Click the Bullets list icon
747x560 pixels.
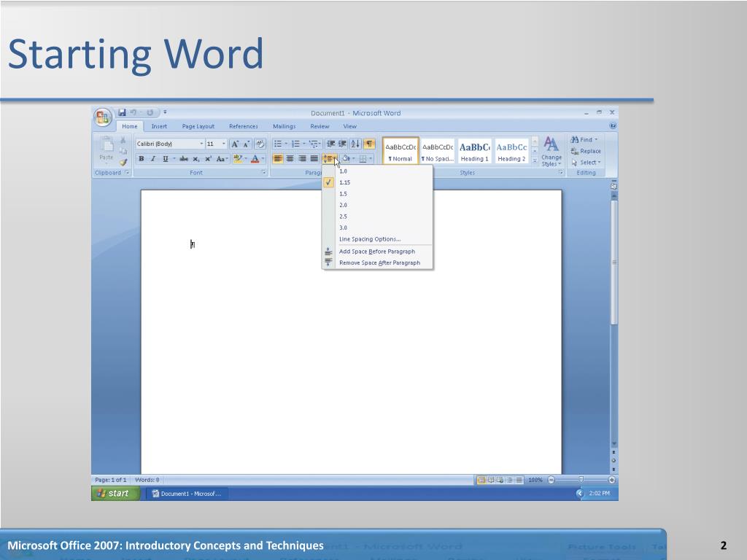point(278,144)
